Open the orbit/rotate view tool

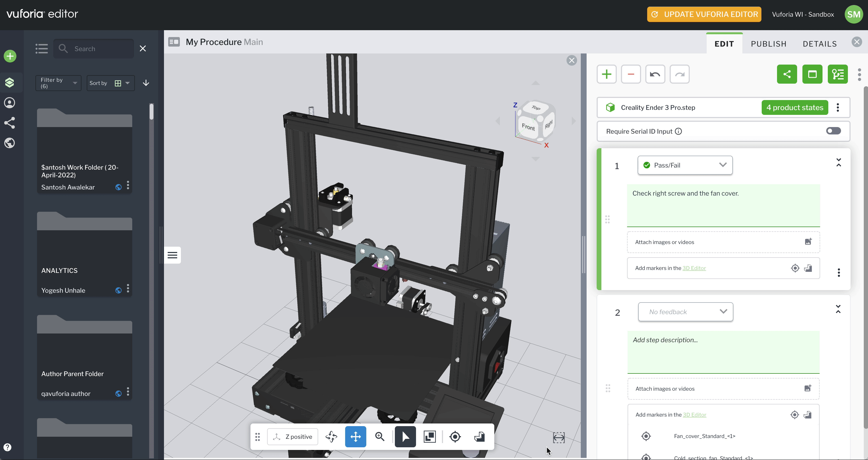pos(331,437)
